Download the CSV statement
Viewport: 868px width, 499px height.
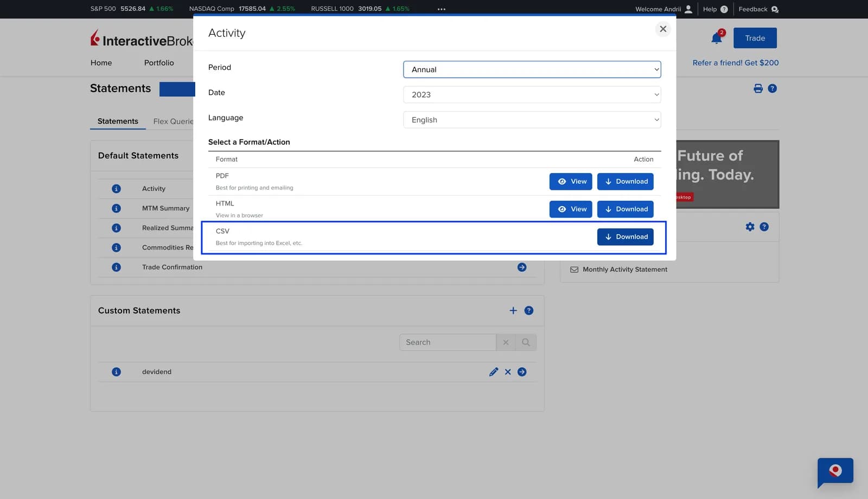click(x=625, y=237)
